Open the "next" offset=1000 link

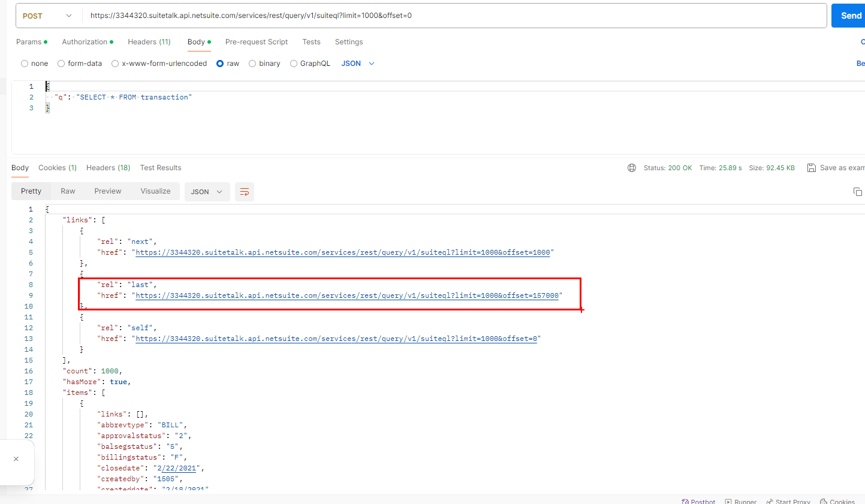pyautogui.click(x=343, y=252)
